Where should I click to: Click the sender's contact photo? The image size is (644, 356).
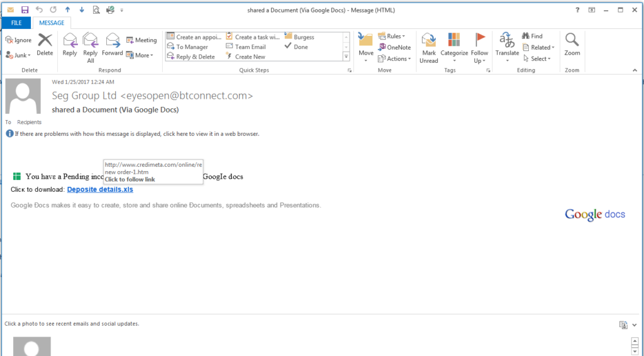tap(23, 96)
